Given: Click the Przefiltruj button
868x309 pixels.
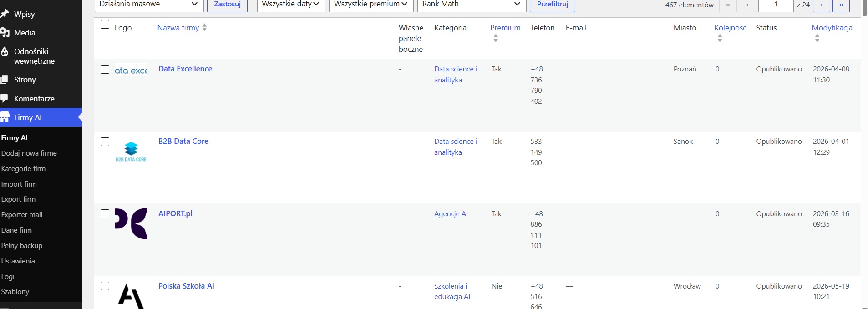Looking at the screenshot, I should pyautogui.click(x=553, y=5).
